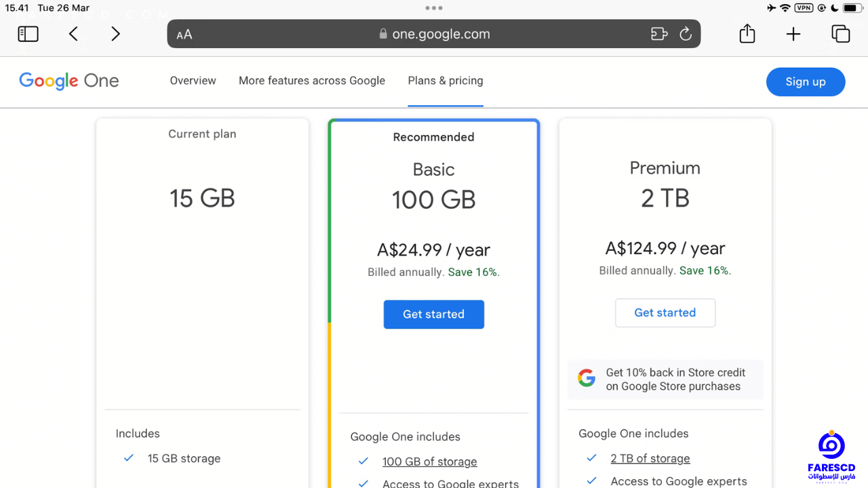Image resolution: width=868 pixels, height=488 pixels.
Task: Tap the three dots multitasking control
Action: point(433,7)
